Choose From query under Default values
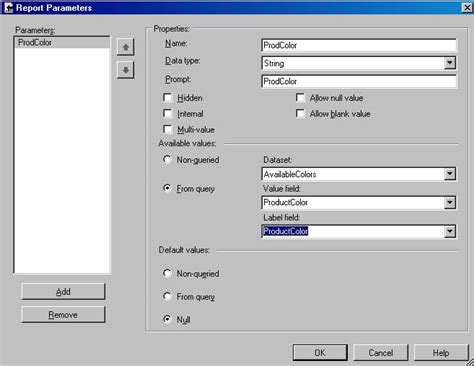This screenshot has height=366, width=474. (x=167, y=296)
